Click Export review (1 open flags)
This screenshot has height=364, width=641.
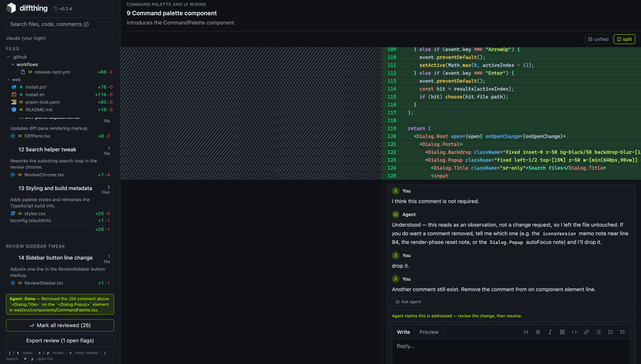[x=60, y=340]
